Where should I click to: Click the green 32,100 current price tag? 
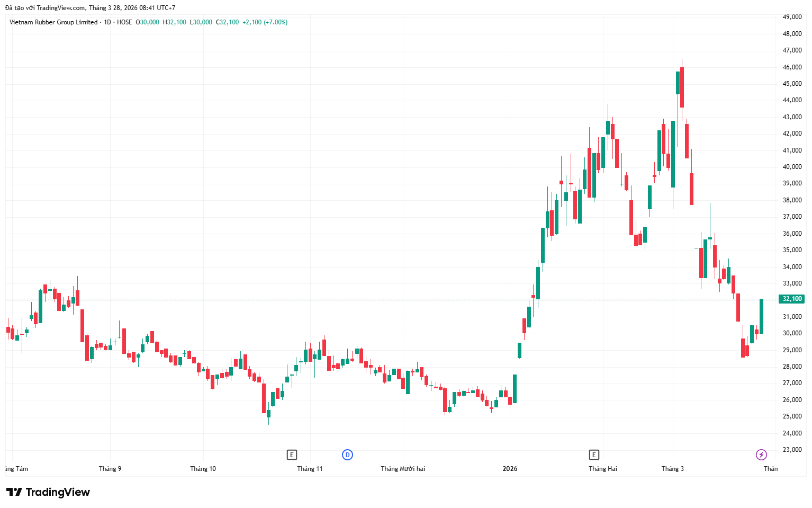(x=792, y=299)
